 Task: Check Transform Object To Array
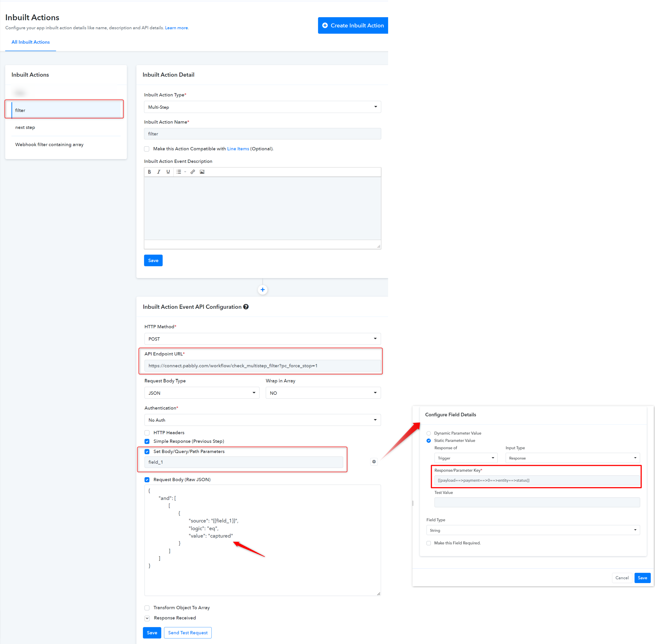point(147,608)
